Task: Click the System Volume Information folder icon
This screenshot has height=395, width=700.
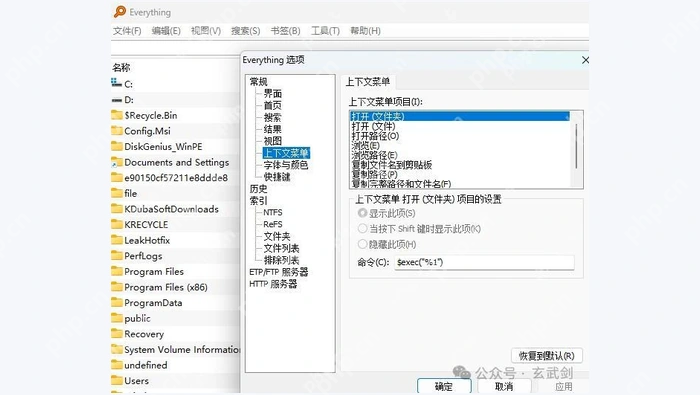Action: (x=117, y=349)
